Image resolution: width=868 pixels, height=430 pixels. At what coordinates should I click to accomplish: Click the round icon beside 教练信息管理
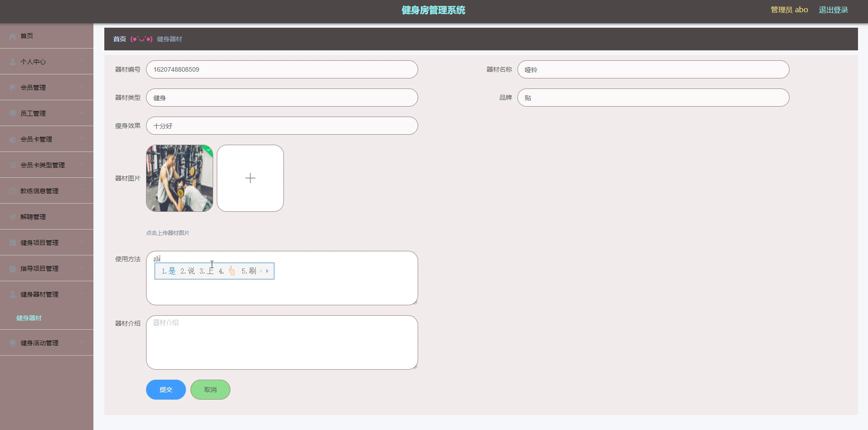[13, 191]
